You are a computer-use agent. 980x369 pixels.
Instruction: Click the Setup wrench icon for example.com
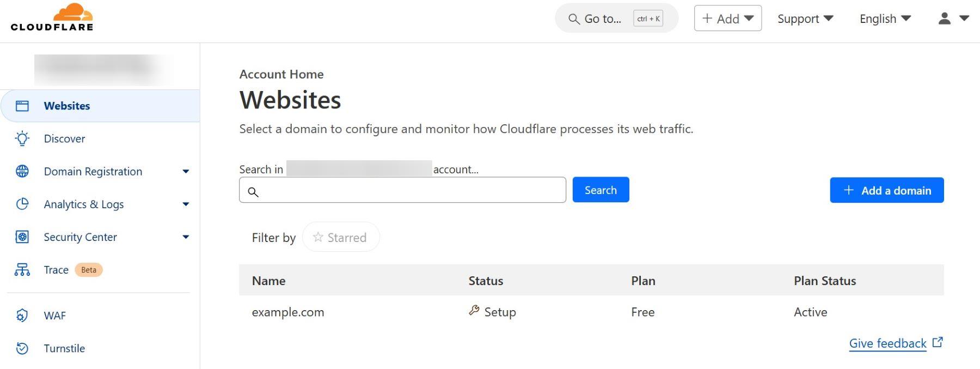coord(473,311)
